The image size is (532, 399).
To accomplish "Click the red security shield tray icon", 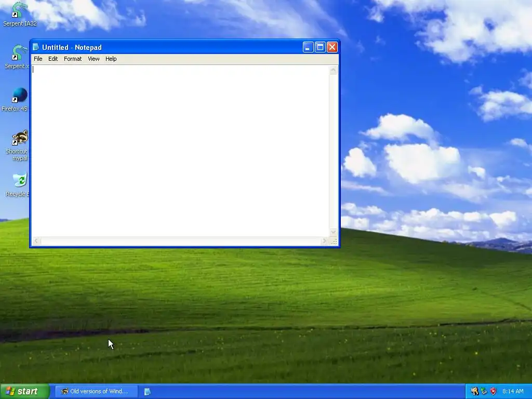I will (x=494, y=391).
